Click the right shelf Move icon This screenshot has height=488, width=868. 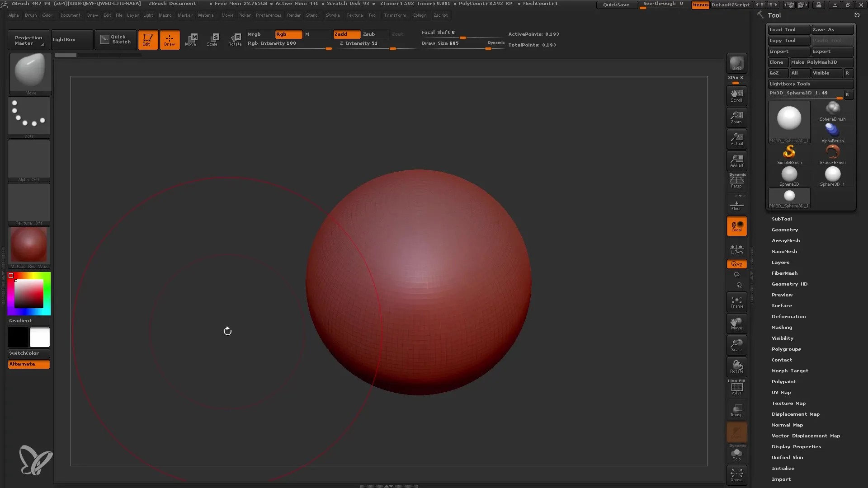[736, 323]
